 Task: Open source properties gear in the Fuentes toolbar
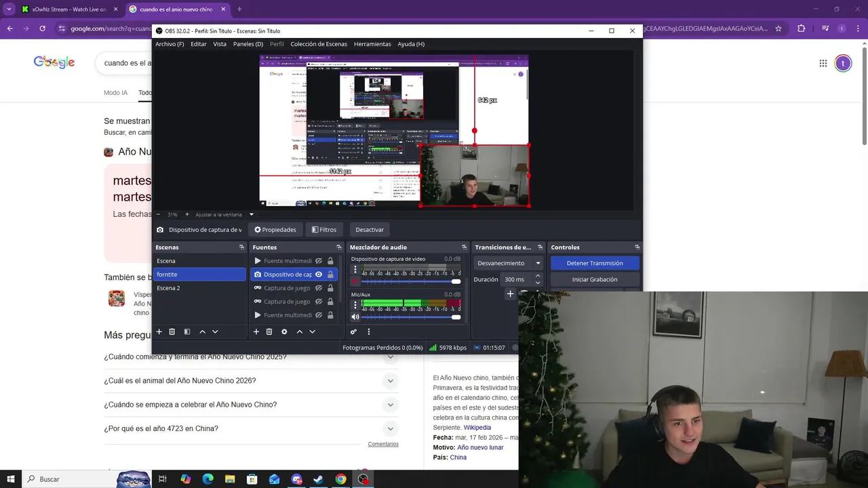[284, 331]
